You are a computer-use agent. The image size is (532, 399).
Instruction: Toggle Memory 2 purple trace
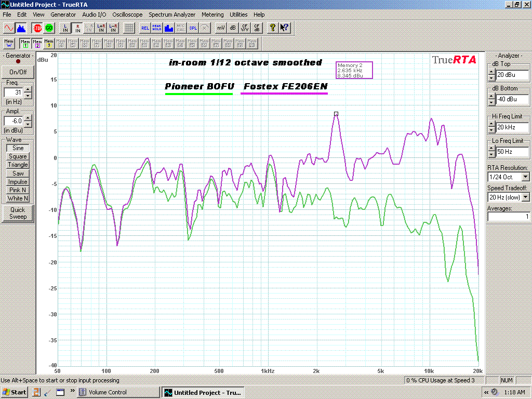click(37, 44)
